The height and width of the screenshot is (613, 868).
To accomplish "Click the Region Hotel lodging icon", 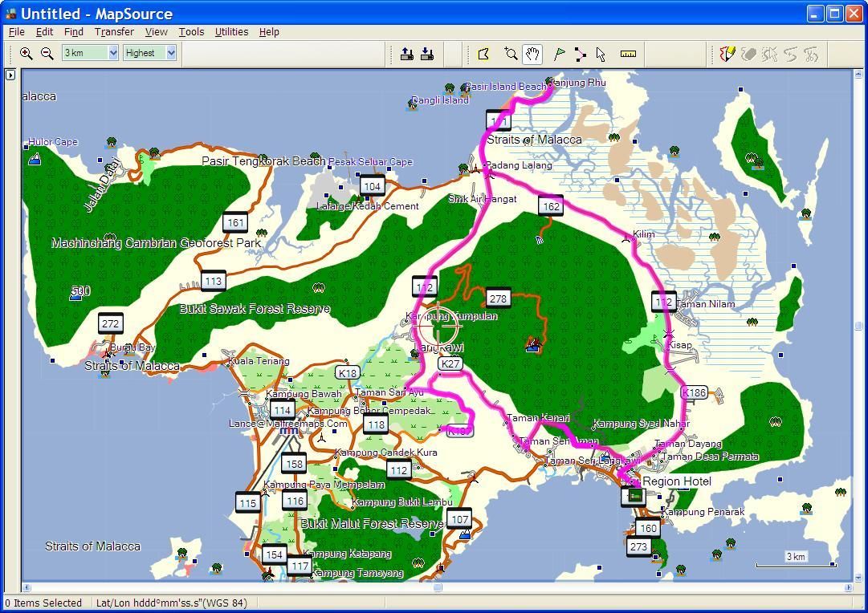I will click(636, 497).
